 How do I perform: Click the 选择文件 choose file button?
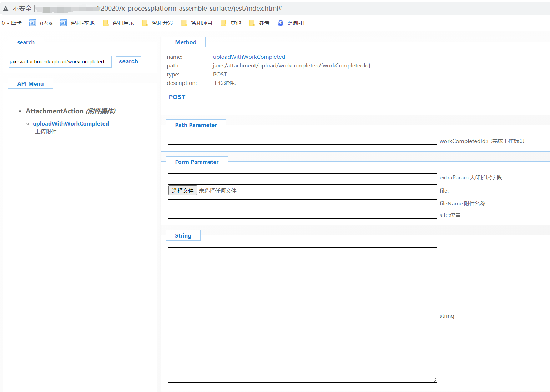click(182, 190)
